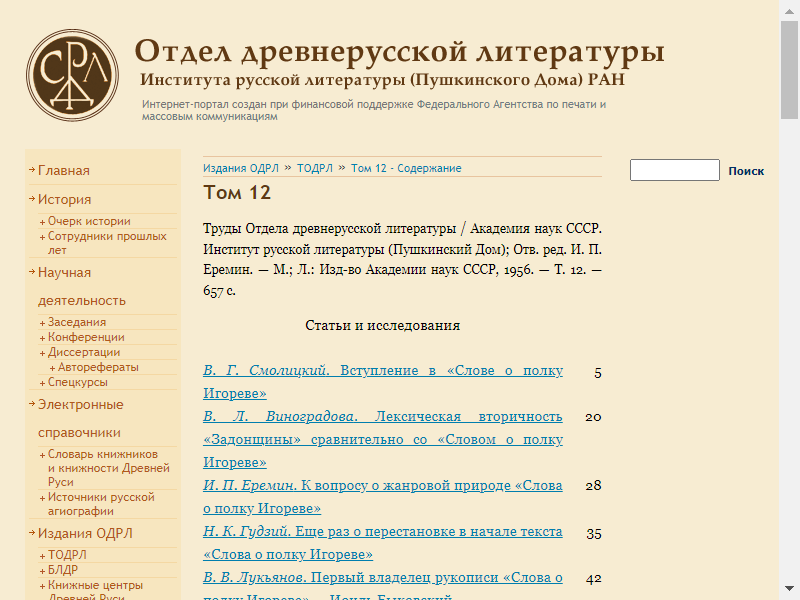Click the Том 12 page heading
Image resolution: width=800 pixels, height=600 pixels.
point(237,192)
